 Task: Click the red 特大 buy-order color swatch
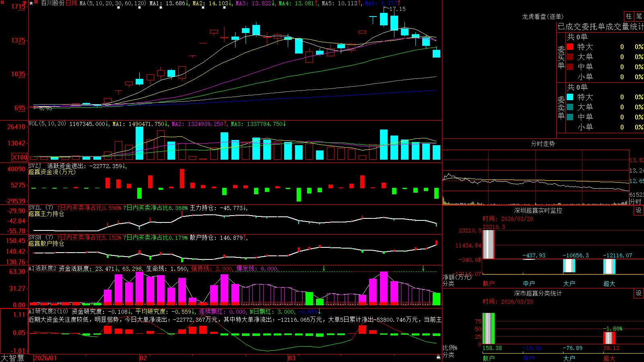pos(570,47)
